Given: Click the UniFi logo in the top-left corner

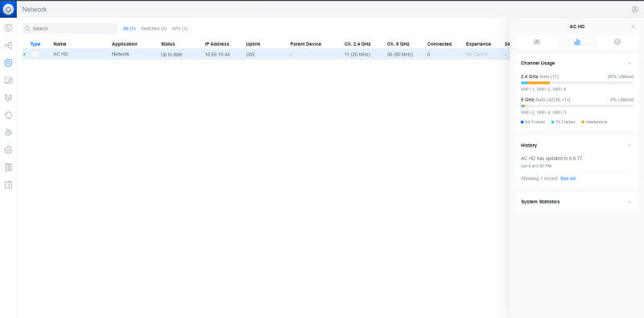Looking at the screenshot, I should (x=8, y=9).
